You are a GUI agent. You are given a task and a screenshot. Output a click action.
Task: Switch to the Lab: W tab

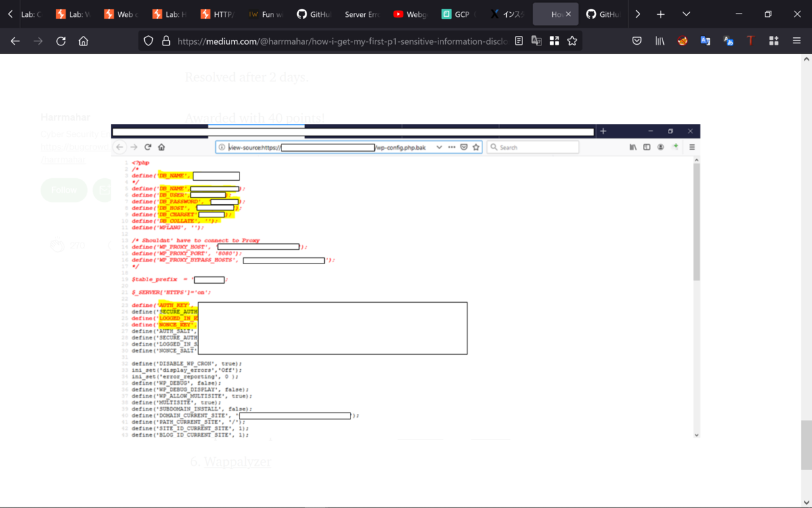coord(72,14)
